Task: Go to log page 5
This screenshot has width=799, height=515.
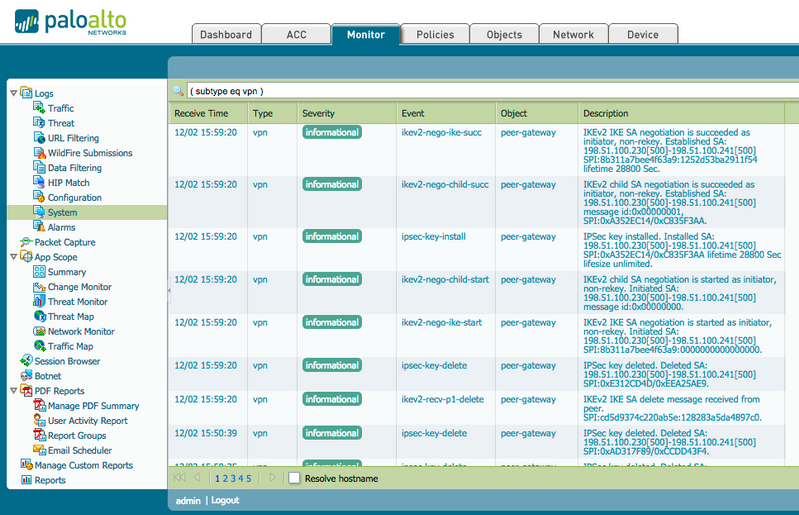Action: pyautogui.click(x=249, y=478)
